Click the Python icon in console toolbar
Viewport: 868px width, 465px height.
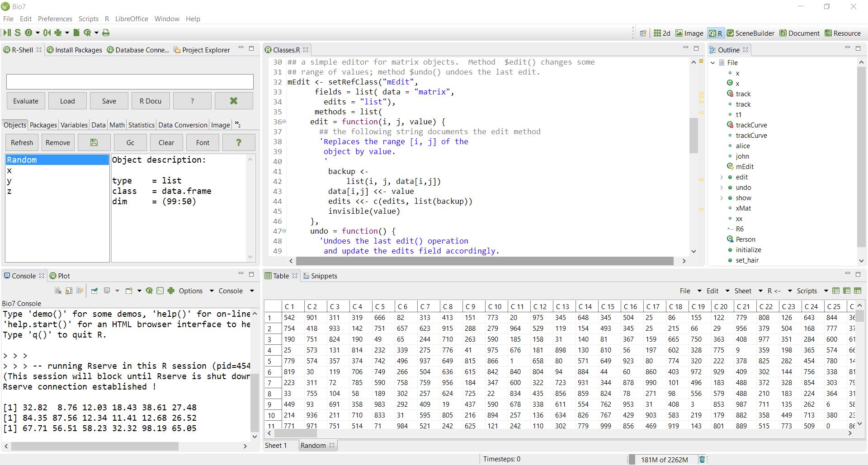coord(171,291)
